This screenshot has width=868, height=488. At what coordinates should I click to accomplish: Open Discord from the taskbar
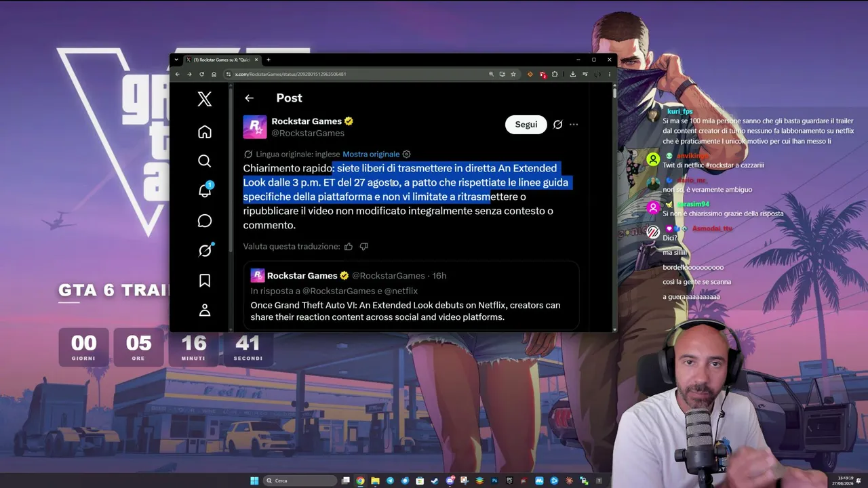click(x=450, y=481)
